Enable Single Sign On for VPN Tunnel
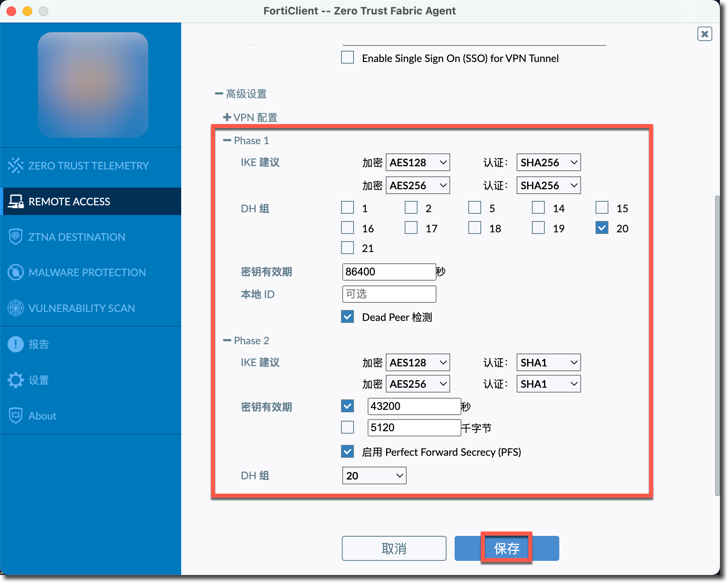Screen dimensions: 728x583 [347, 58]
